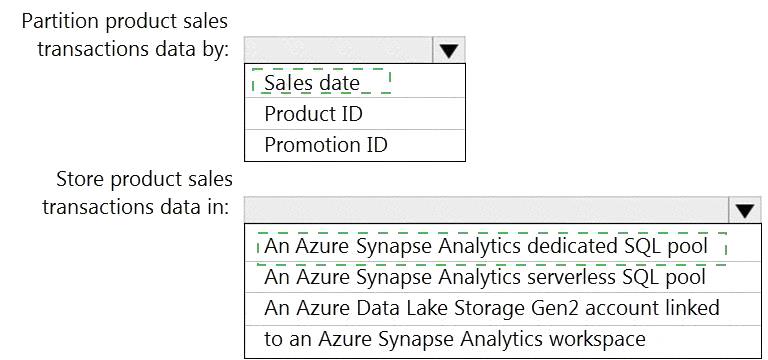Screen dimensions: 768x360
Task: Select the Sales date option
Action: 355,81
